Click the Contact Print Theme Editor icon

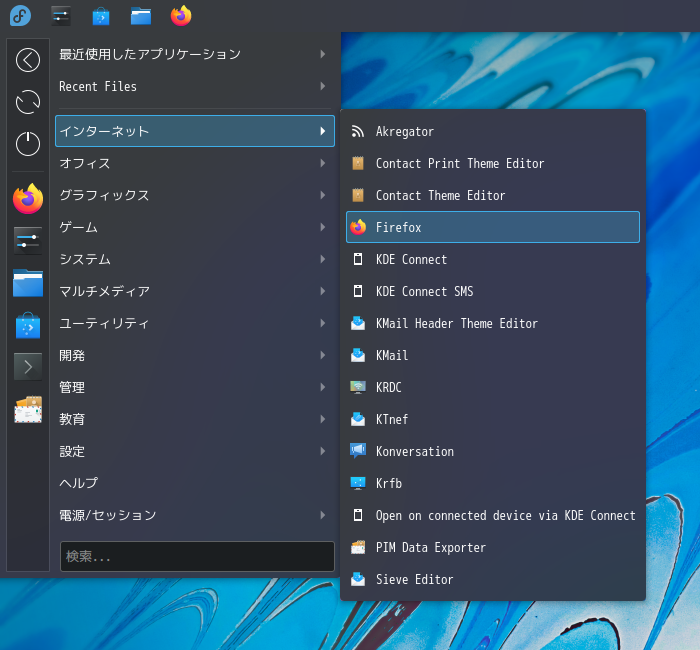pos(358,163)
